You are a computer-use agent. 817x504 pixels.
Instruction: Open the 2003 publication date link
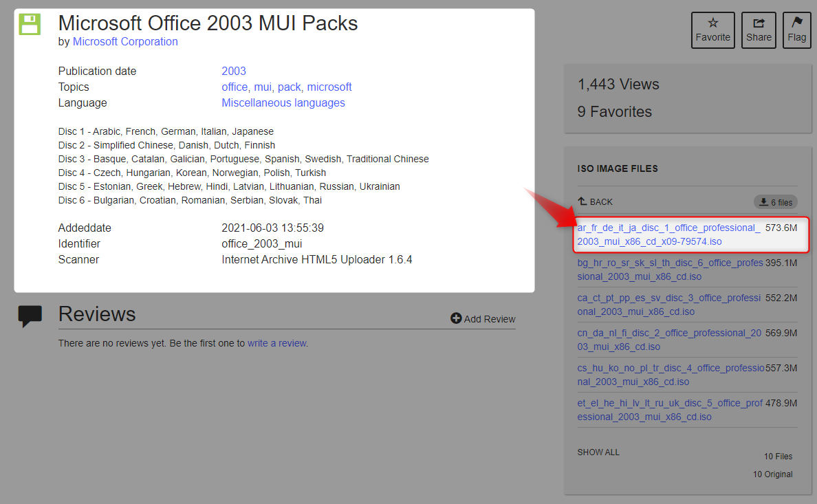pyautogui.click(x=233, y=71)
